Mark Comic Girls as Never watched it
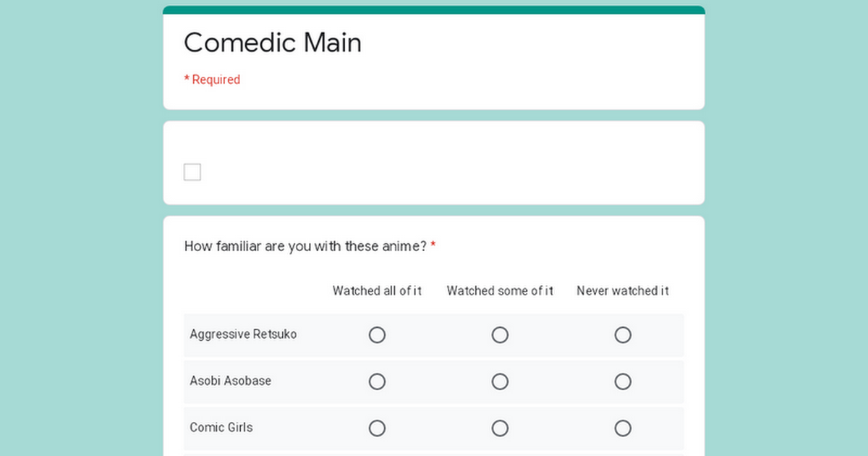The height and width of the screenshot is (456, 868). 623,428
